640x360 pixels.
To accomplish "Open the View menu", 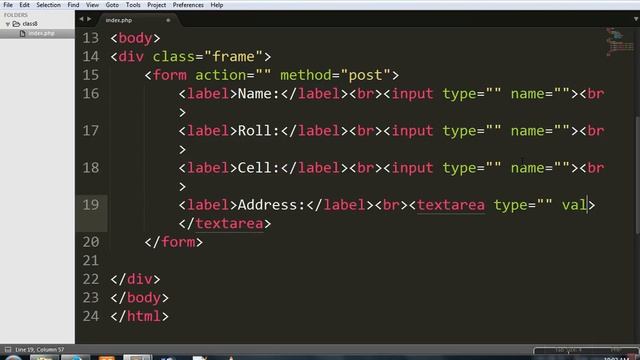I will coord(92,5).
